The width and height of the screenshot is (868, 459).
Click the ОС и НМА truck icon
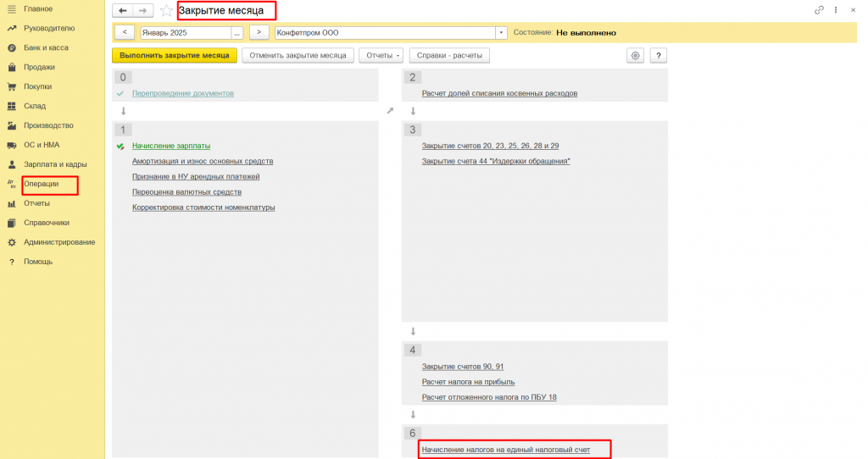[x=12, y=145]
